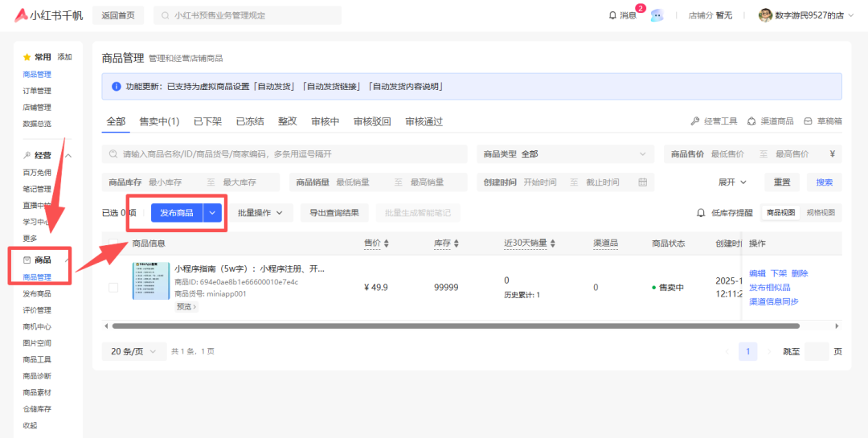Click the store avatar image

765,15
